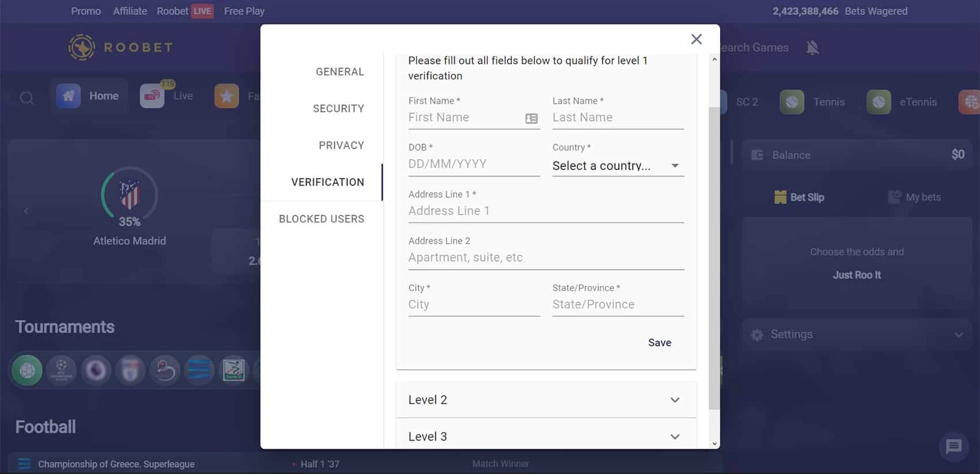Click the Search Games field
This screenshot has width=980, height=474.
[x=755, y=48]
